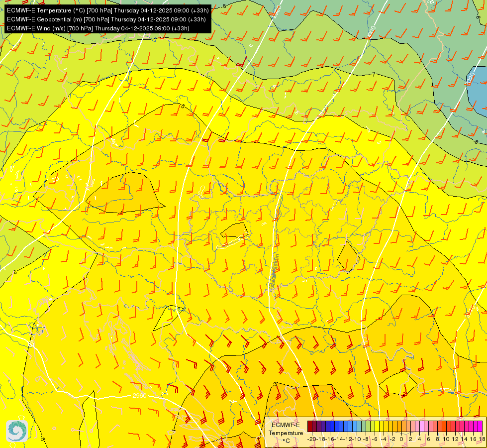Select the ECMWF-E Temperature (°C) title line
The image size is (487, 448).
pyautogui.click(x=108, y=10)
